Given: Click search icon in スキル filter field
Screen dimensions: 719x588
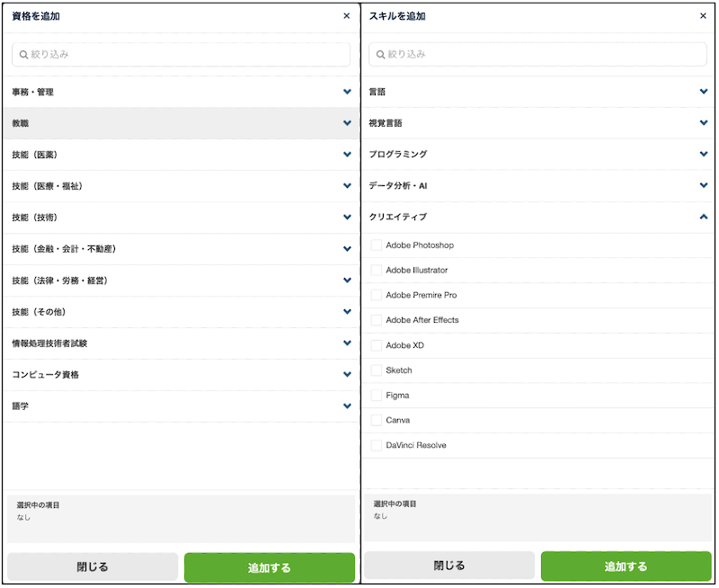Looking at the screenshot, I should [380, 55].
